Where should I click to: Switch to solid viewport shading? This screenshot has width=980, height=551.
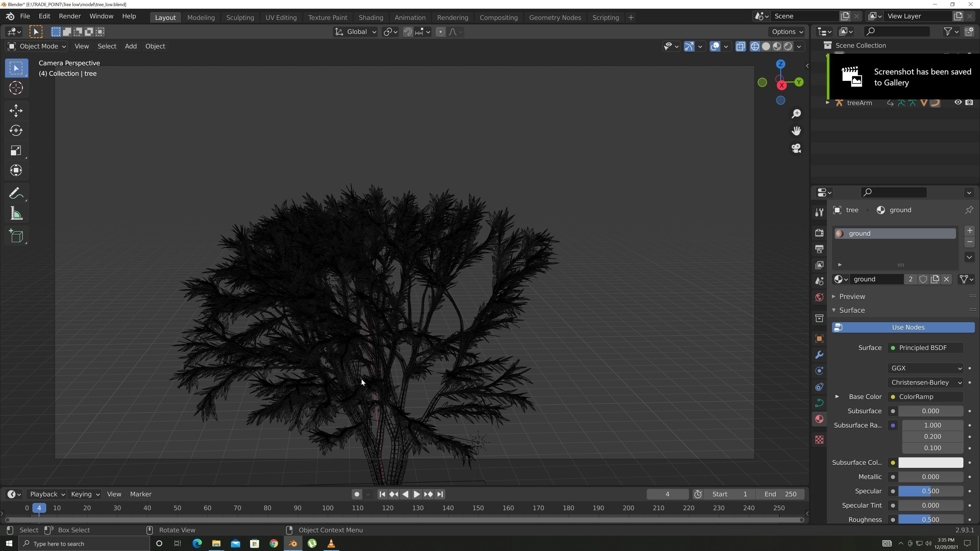pyautogui.click(x=766, y=46)
